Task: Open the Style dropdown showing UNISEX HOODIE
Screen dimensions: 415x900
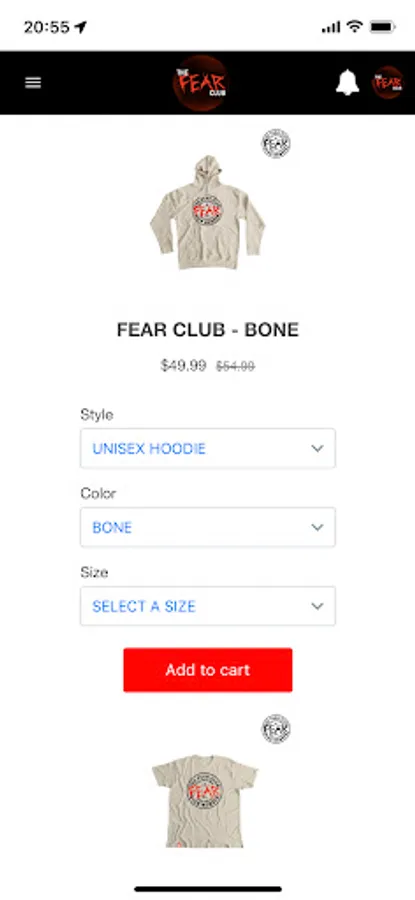Action: click(208, 448)
